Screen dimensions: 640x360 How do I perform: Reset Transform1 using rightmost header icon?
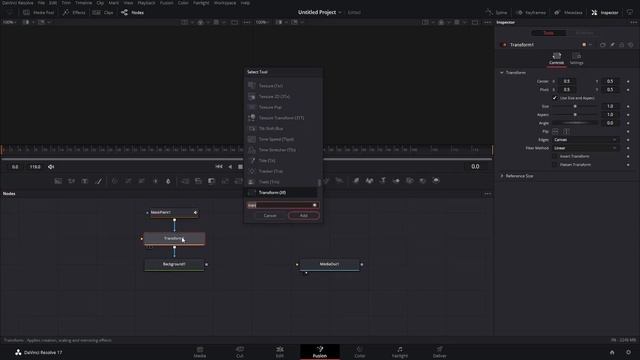631,44
